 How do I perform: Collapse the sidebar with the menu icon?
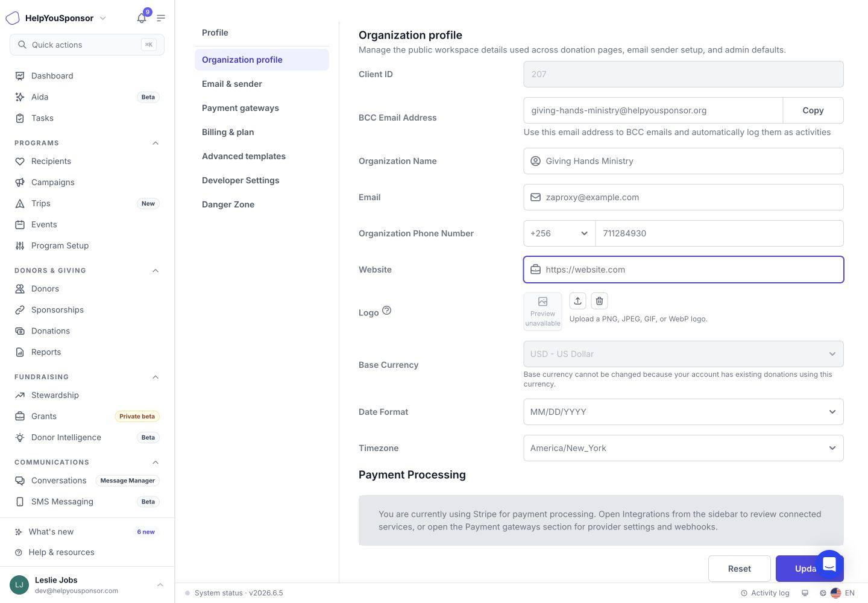pos(161,18)
